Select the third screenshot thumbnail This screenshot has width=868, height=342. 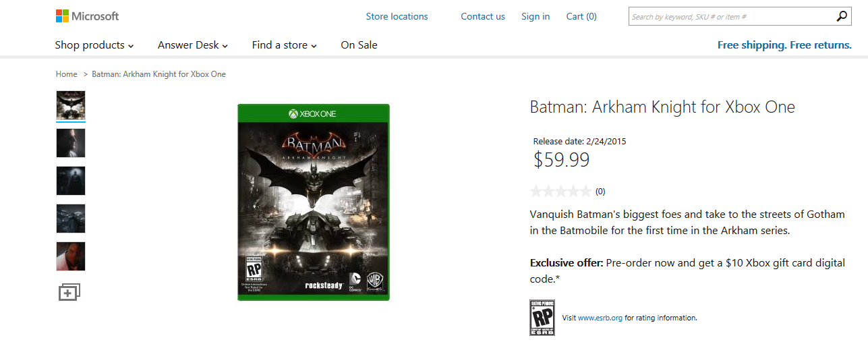tap(71, 181)
